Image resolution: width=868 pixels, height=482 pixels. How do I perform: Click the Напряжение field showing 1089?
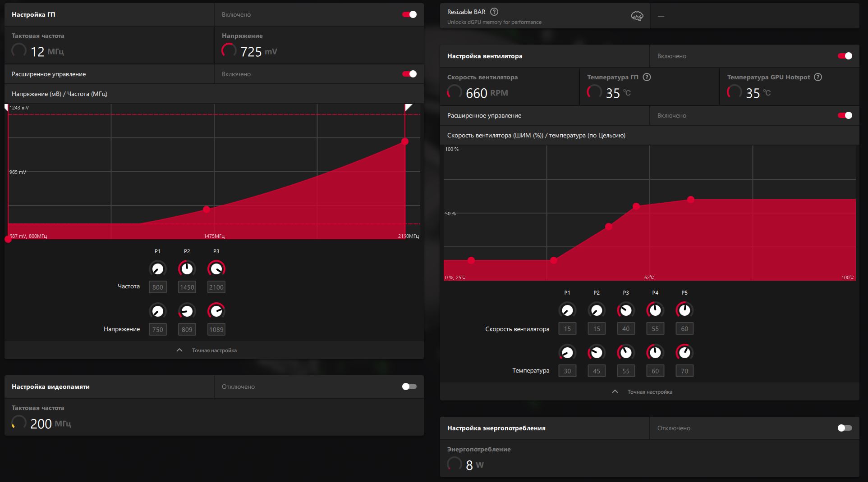pyautogui.click(x=216, y=329)
